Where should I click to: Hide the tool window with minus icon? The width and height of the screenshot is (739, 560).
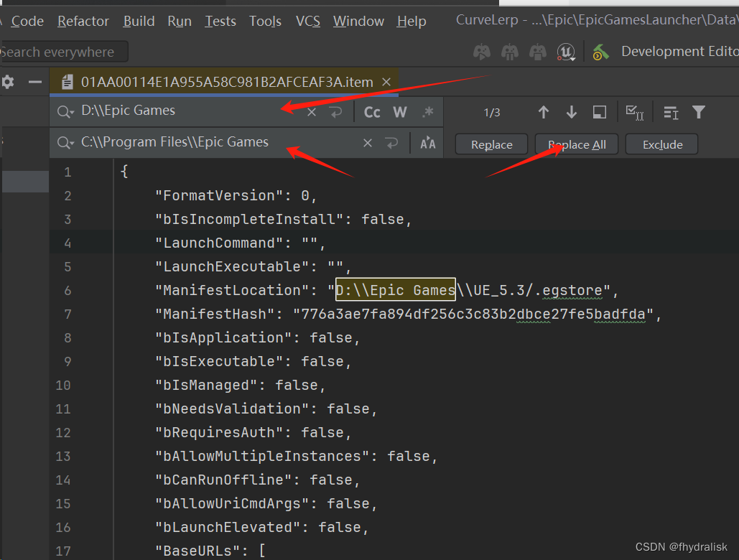(35, 82)
